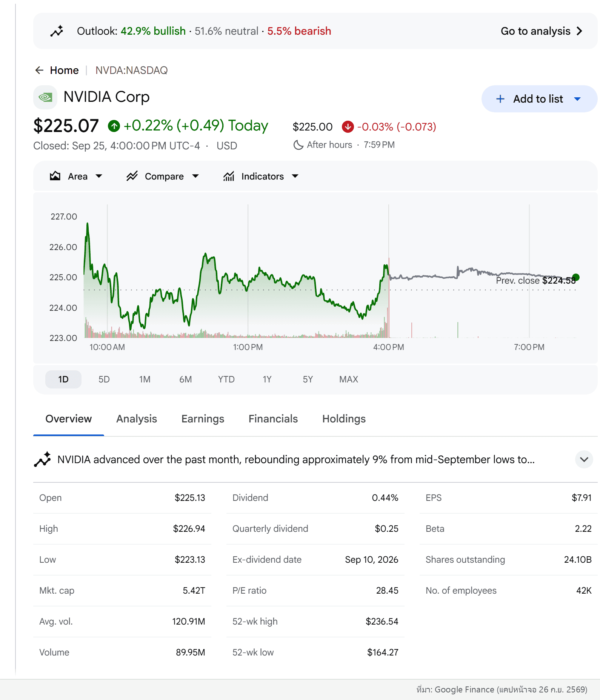Viewport: 600px width, 700px height.
Task: Click the EPS value $7.91
Action: (582, 498)
